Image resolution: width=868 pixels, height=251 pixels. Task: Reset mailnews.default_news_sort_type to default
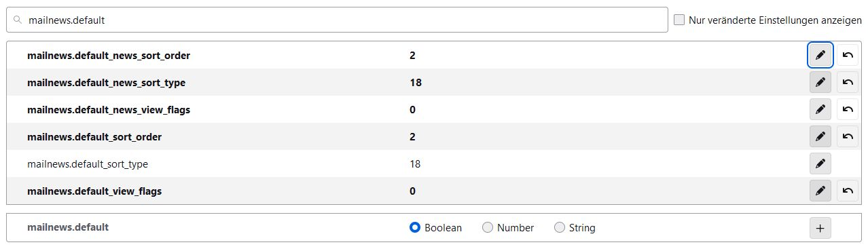click(x=848, y=82)
